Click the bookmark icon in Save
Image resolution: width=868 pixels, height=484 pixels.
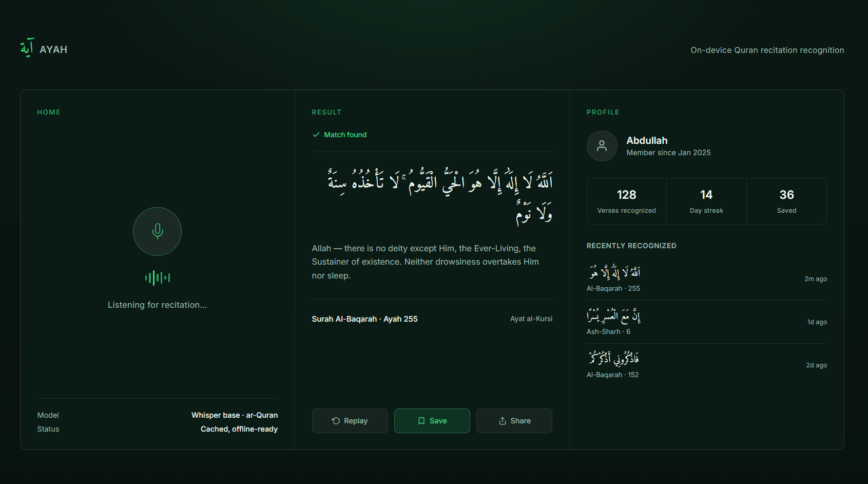click(x=421, y=421)
